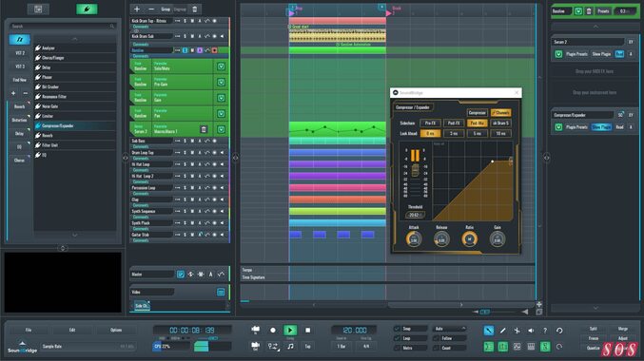This screenshot has height=361, width=644.
Task: Expand Serum 2 Macro automation lane dropdown
Action: tap(221, 129)
